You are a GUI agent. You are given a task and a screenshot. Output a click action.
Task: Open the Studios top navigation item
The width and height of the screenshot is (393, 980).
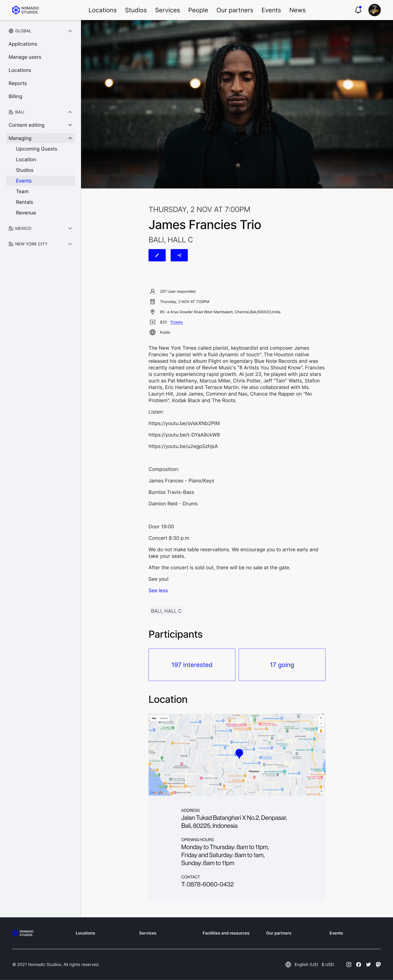click(136, 10)
